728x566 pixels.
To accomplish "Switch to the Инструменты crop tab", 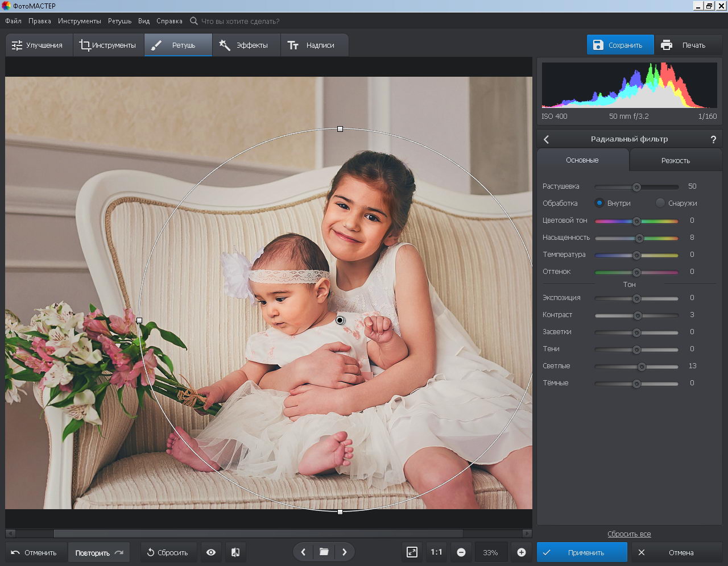I will click(108, 45).
